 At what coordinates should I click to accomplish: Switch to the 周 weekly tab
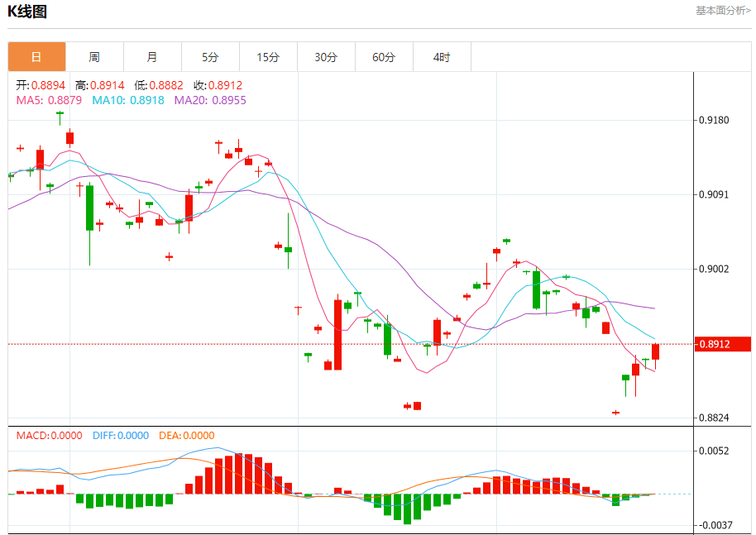tap(94, 57)
